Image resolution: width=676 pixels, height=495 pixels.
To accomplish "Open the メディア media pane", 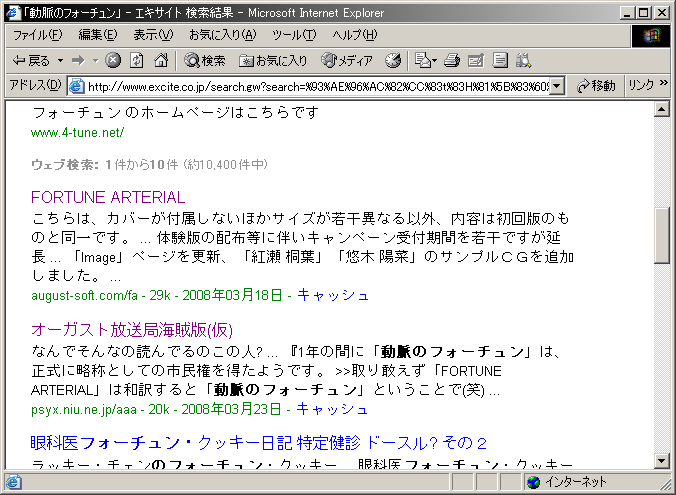I will coord(347,61).
